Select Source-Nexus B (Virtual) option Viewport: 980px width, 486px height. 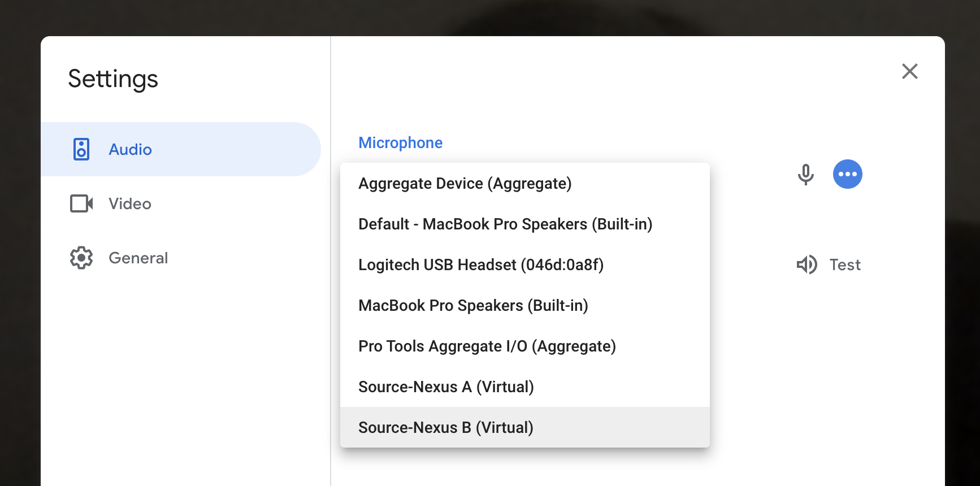(x=445, y=428)
